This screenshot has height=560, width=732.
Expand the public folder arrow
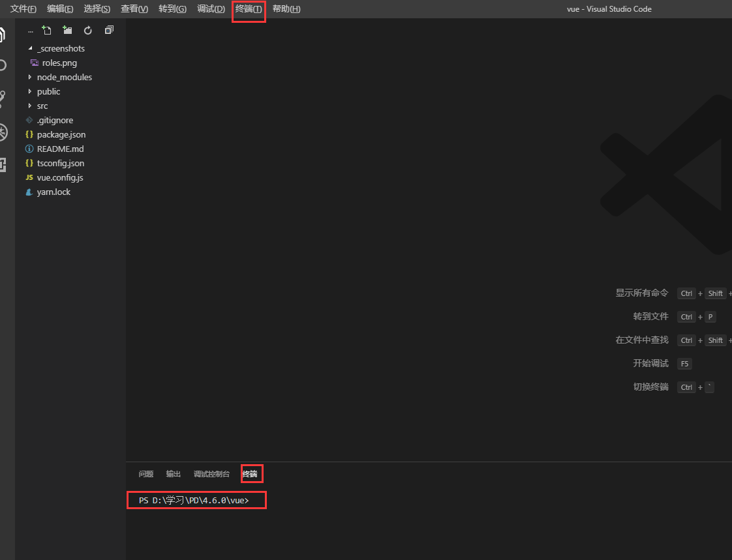(x=30, y=91)
